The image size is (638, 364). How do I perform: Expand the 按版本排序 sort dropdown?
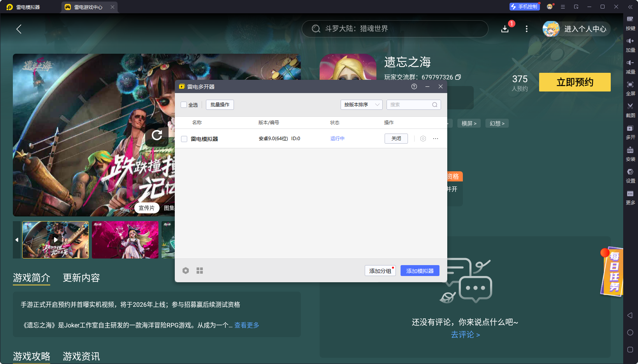361,105
